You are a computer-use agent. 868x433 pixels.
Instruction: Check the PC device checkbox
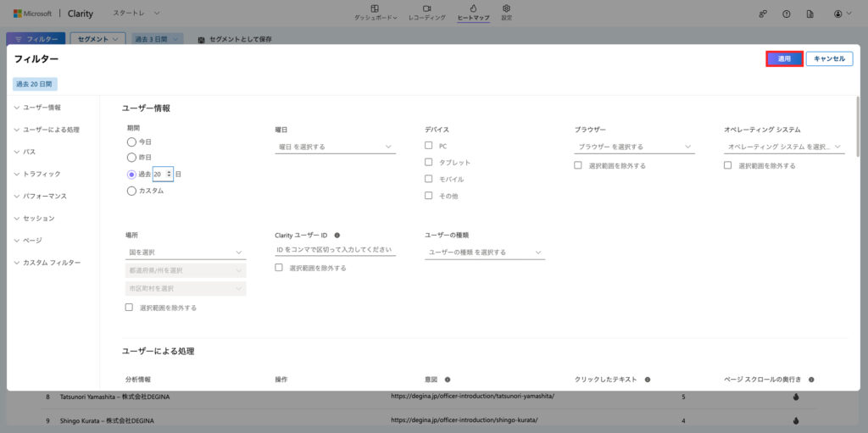tap(429, 146)
